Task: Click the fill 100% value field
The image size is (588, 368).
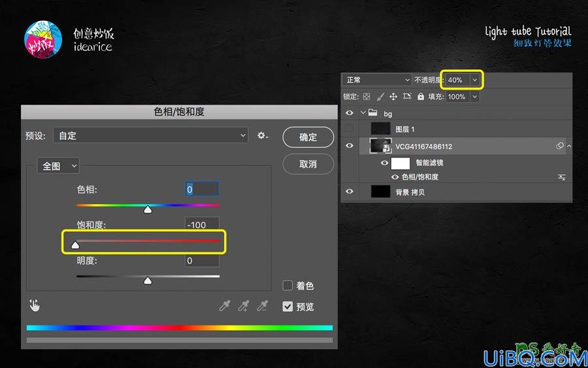Action: click(458, 97)
